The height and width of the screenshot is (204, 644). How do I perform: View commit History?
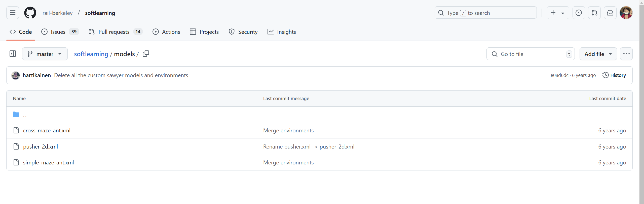[x=614, y=75]
